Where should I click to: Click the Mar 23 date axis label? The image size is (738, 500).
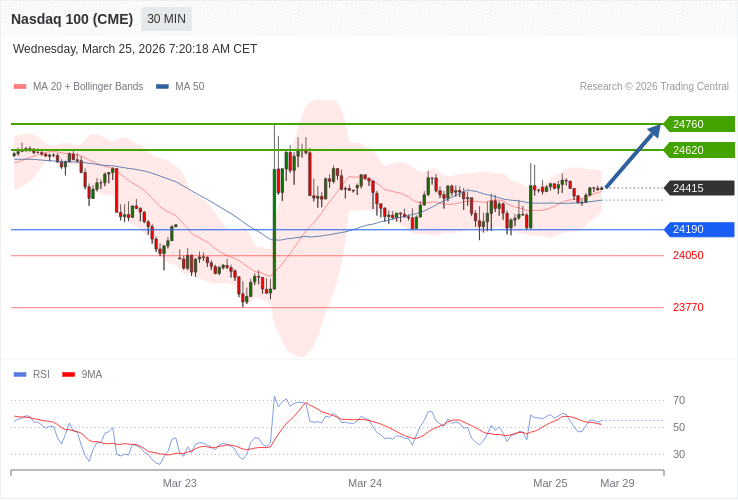pos(180,483)
